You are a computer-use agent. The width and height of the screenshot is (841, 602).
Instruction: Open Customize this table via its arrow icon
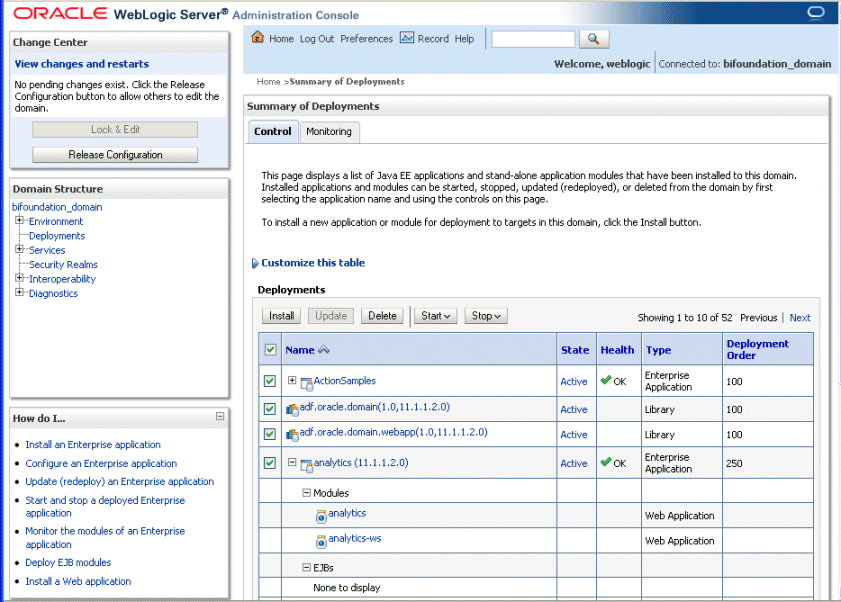(x=255, y=261)
